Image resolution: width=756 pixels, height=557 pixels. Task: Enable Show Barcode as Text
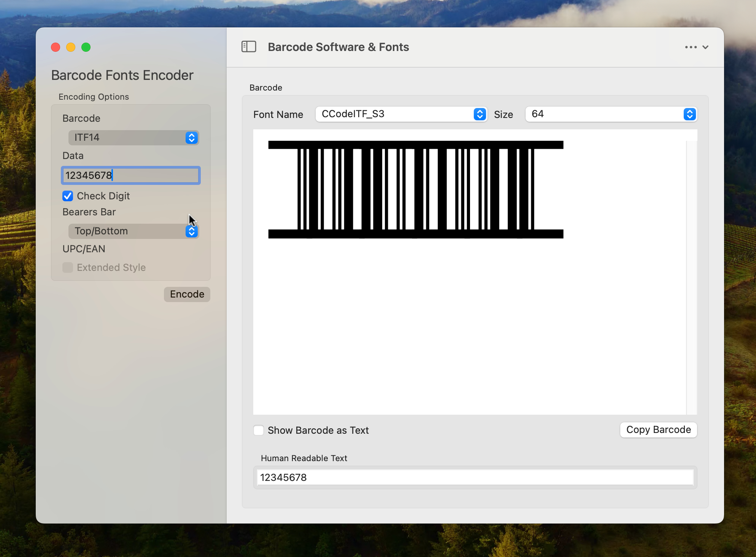pos(259,430)
